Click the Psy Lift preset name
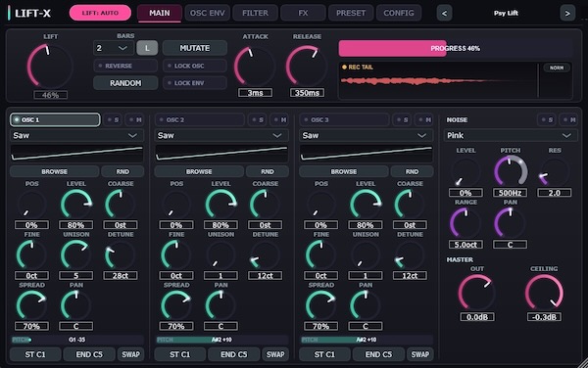The width and height of the screenshot is (588, 368). click(x=506, y=13)
